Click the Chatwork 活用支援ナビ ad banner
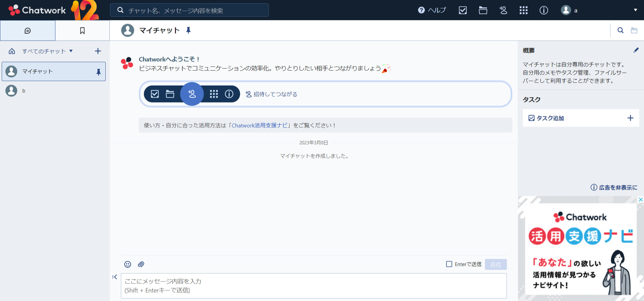Viewport: 644px width, 301px height. (x=581, y=249)
